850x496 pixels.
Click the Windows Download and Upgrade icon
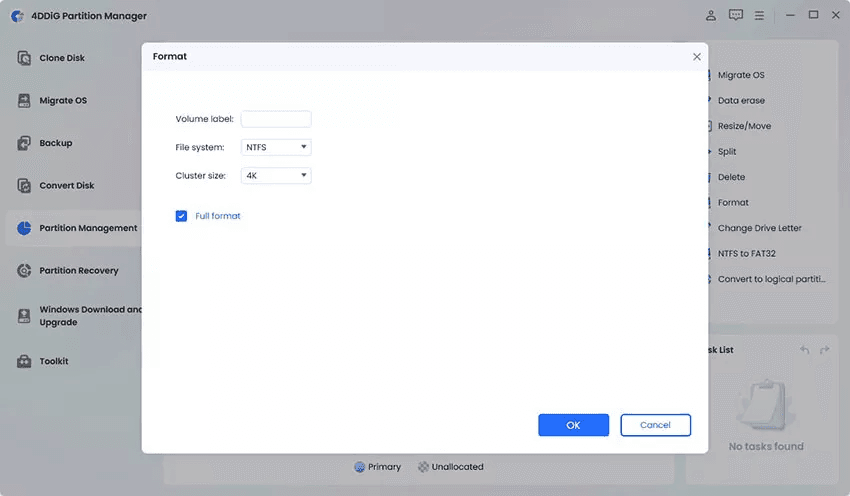tap(24, 316)
